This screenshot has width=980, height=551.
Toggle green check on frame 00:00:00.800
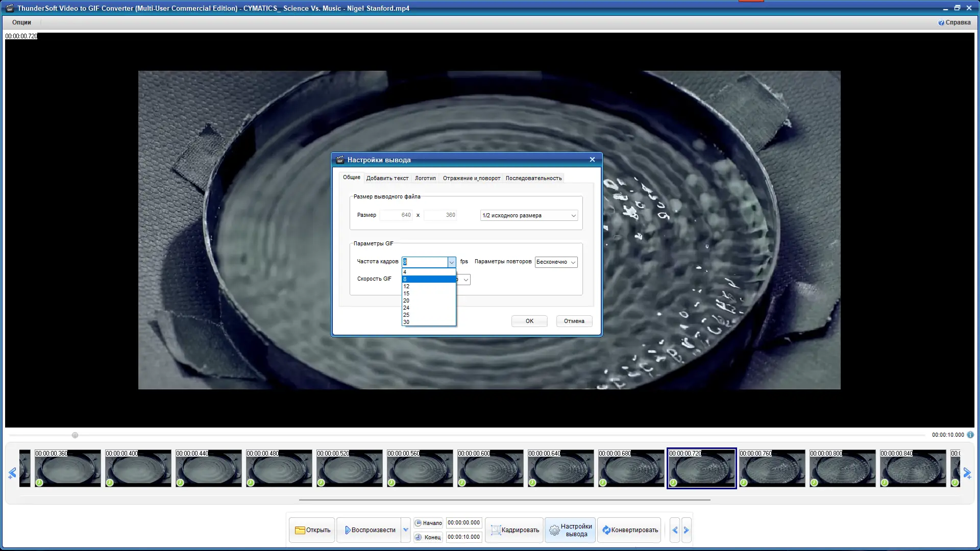point(814,483)
